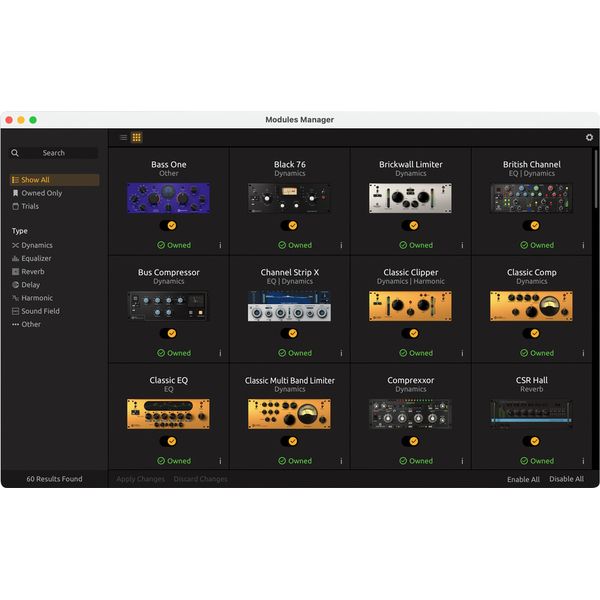Toggle Classic Clipper module switch
Screen dimensions: 600x600
pos(410,333)
